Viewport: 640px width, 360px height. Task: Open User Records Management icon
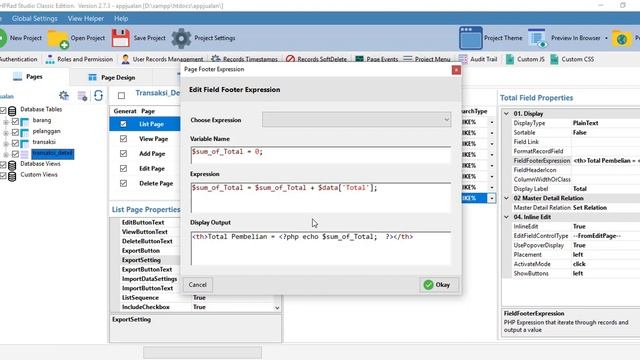coord(125,59)
